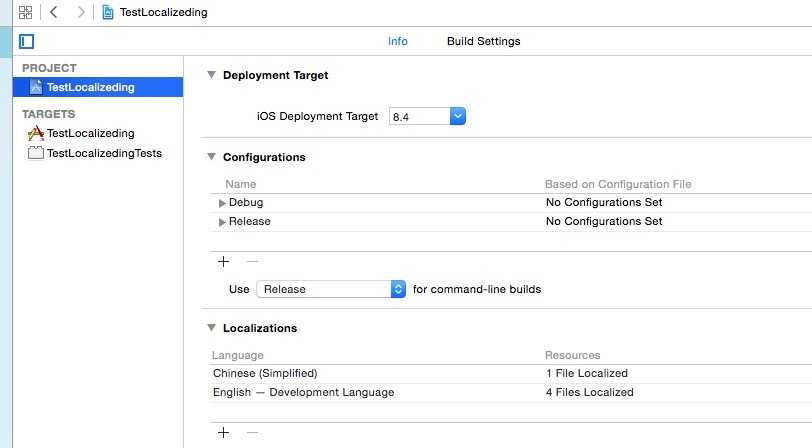Select the Debug configuration name

click(x=246, y=203)
